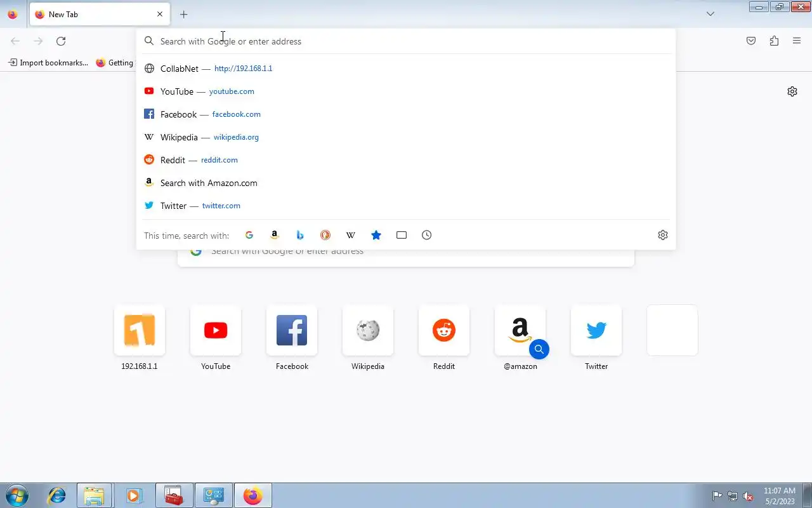Image resolution: width=812 pixels, height=508 pixels.
Task: Search in Bookmarks star icon
Action: click(376, 235)
